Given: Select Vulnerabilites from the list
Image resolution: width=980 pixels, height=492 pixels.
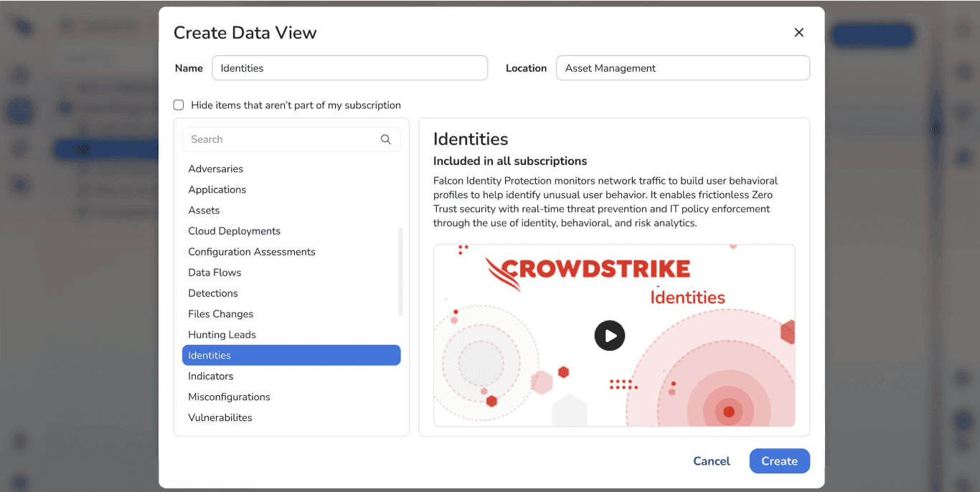Looking at the screenshot, I should [291, 418].
